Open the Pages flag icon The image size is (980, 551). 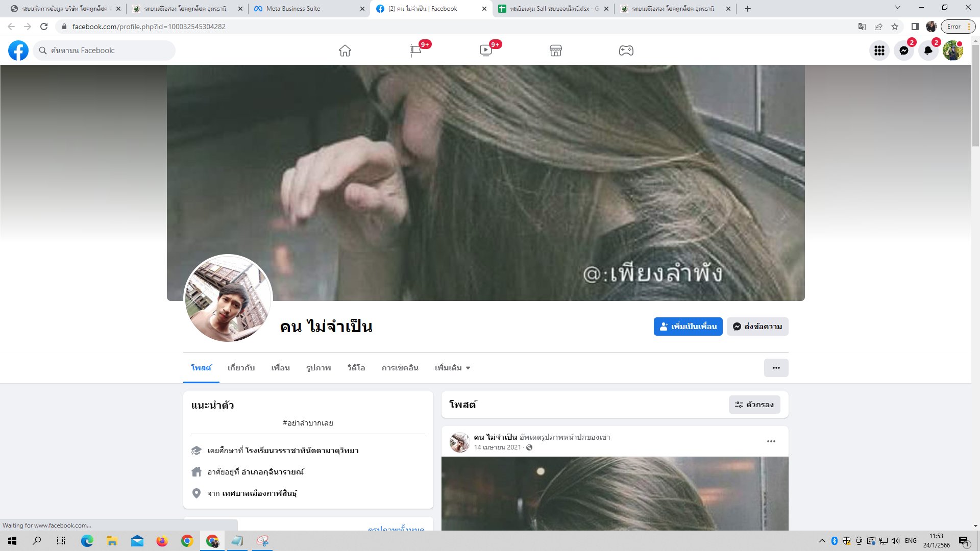point(415,51)
